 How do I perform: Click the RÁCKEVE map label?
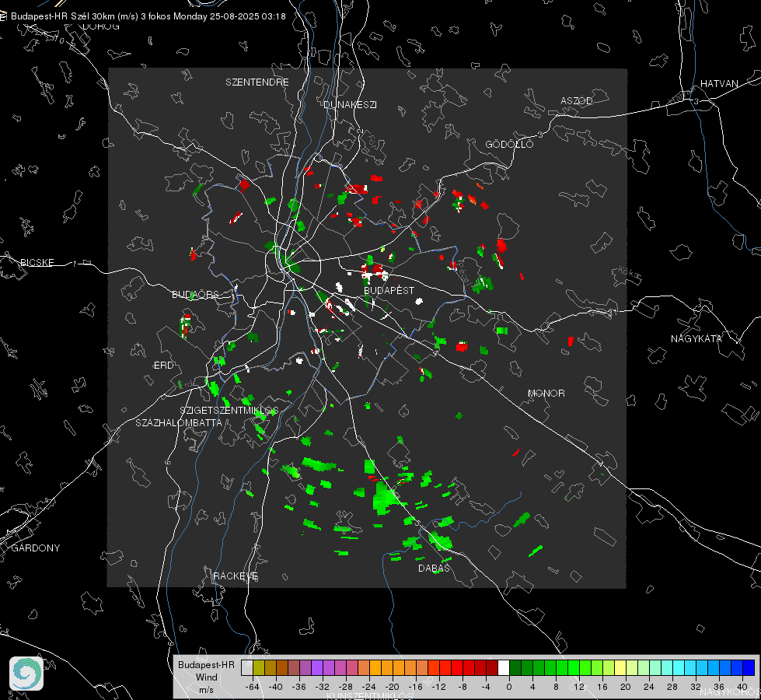(236, 576)
